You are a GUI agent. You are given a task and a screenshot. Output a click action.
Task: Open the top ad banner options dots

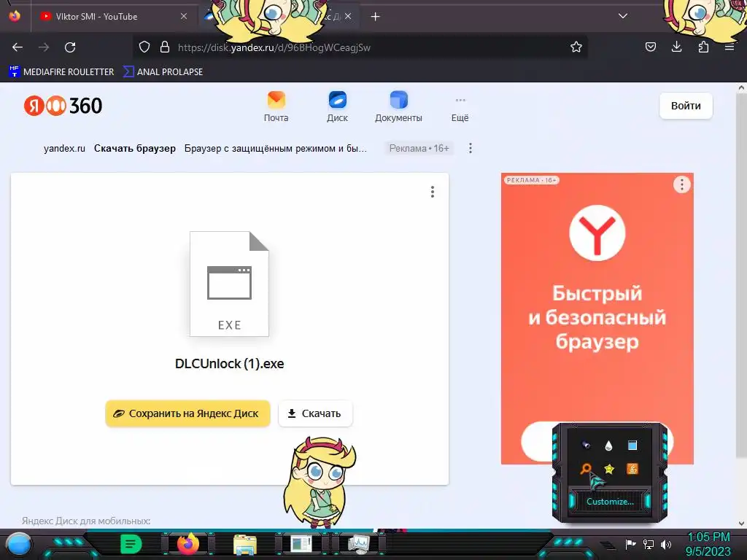click(471, 148)
